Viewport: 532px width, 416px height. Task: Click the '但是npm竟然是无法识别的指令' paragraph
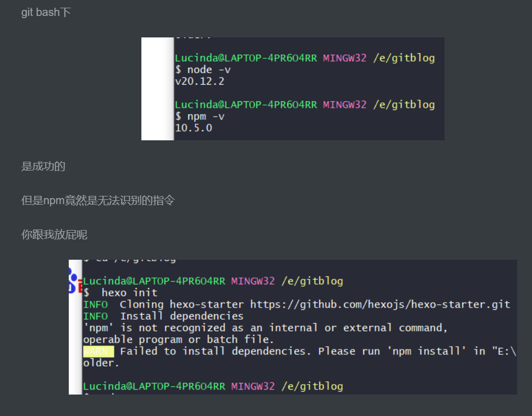pyautogui.click(x=98, y=200)
